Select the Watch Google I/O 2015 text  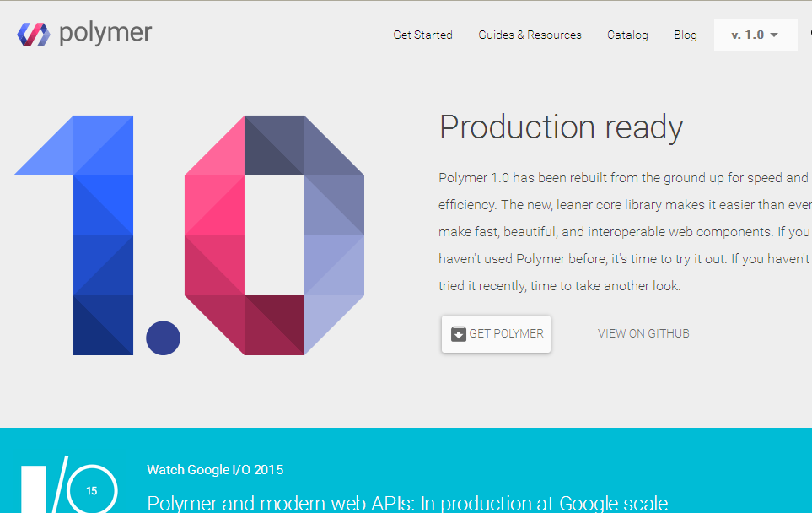tap(215, 470)
